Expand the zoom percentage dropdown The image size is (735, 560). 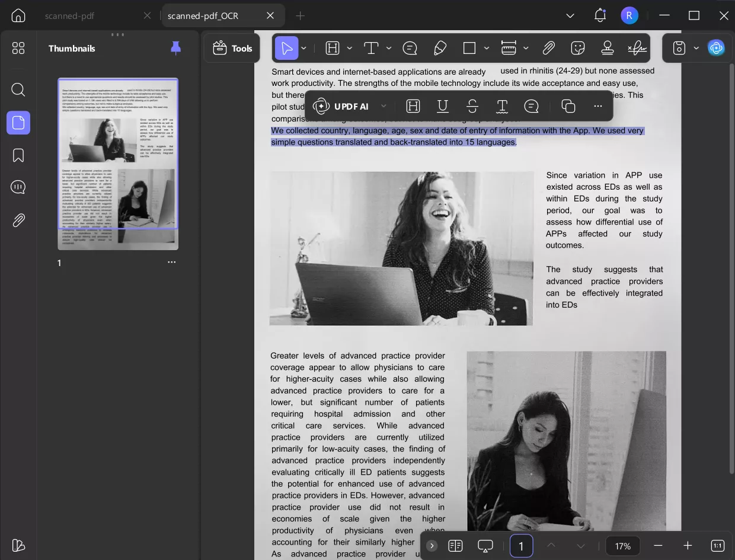(622, 546)
